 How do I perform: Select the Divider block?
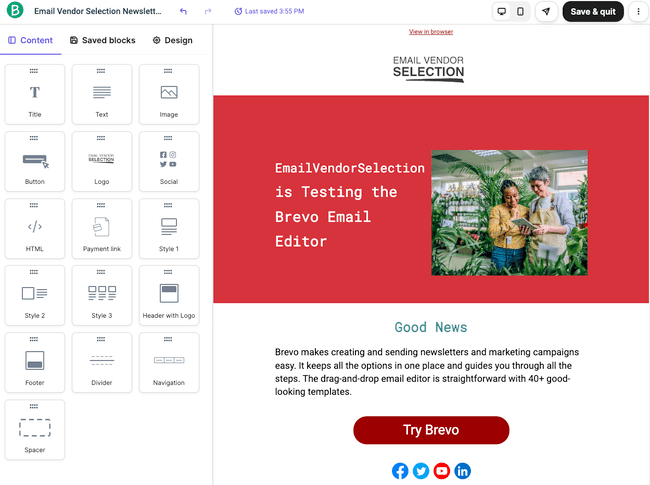click(x=102, y=363)
